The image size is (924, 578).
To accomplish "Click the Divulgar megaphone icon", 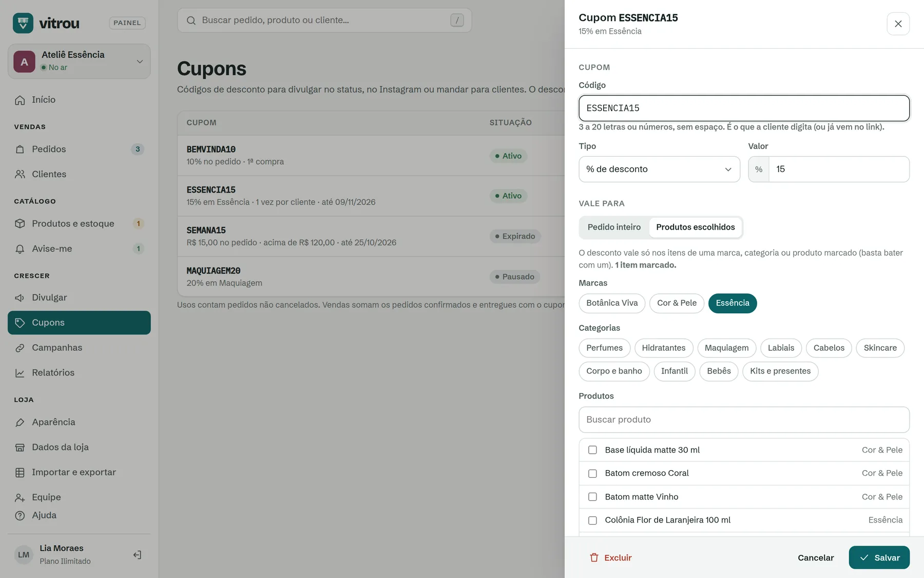I will click(x=20, y=298).
